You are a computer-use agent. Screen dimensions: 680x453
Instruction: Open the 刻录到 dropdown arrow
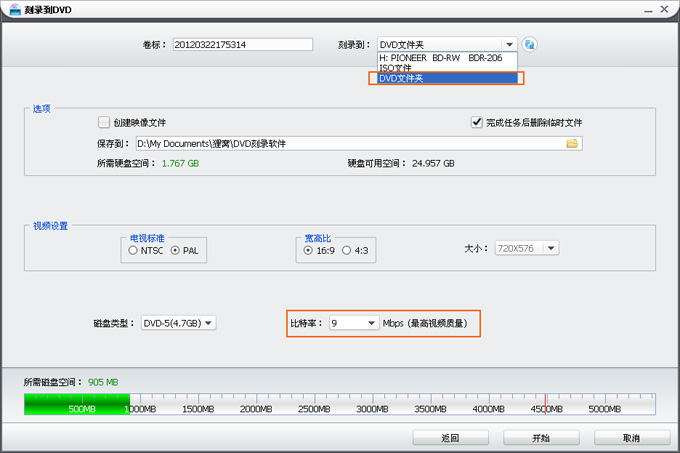[510, 44]
